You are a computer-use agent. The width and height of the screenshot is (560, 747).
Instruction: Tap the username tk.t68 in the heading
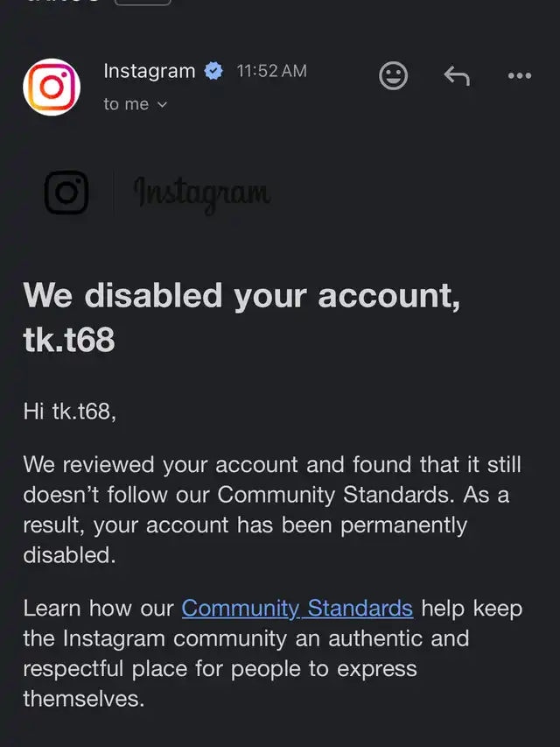tap(69, 340)
